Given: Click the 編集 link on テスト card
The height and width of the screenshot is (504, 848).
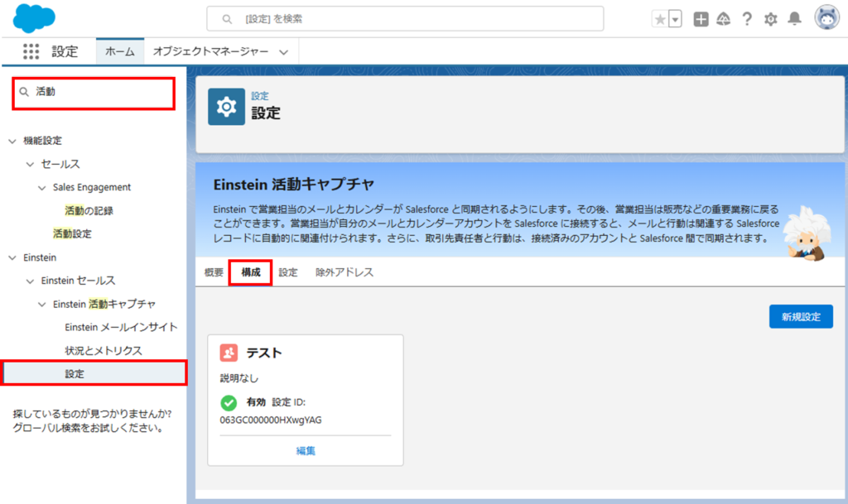Looking at the screenshot, I should [x=306, y=450].
